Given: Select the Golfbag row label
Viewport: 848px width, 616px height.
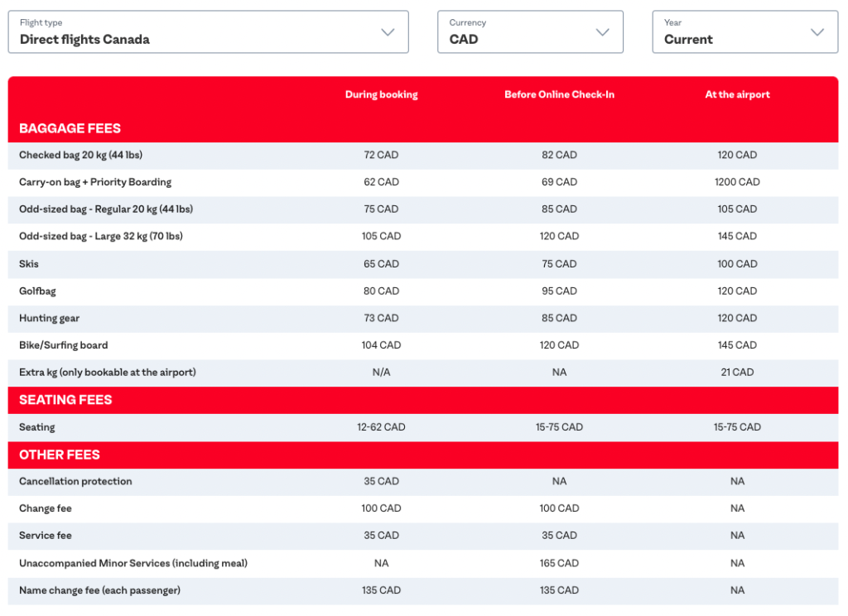Looking at the screenshot, I should (40, 291).
